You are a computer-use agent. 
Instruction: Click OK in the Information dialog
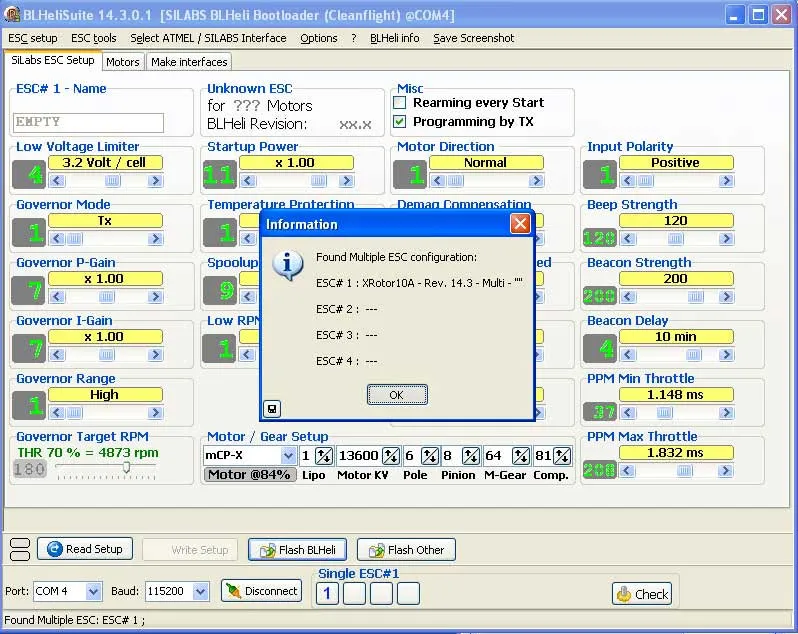coord(396,395)
